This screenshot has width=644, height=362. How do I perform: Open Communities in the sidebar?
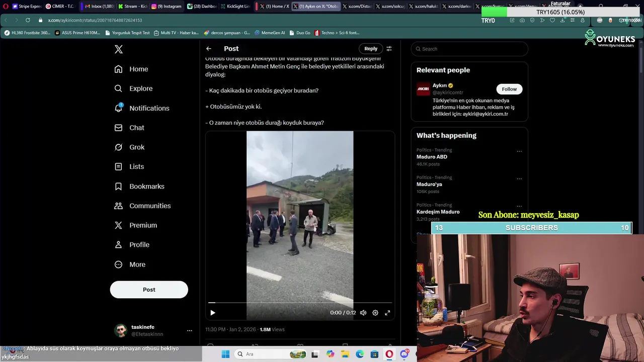point(142,206)
